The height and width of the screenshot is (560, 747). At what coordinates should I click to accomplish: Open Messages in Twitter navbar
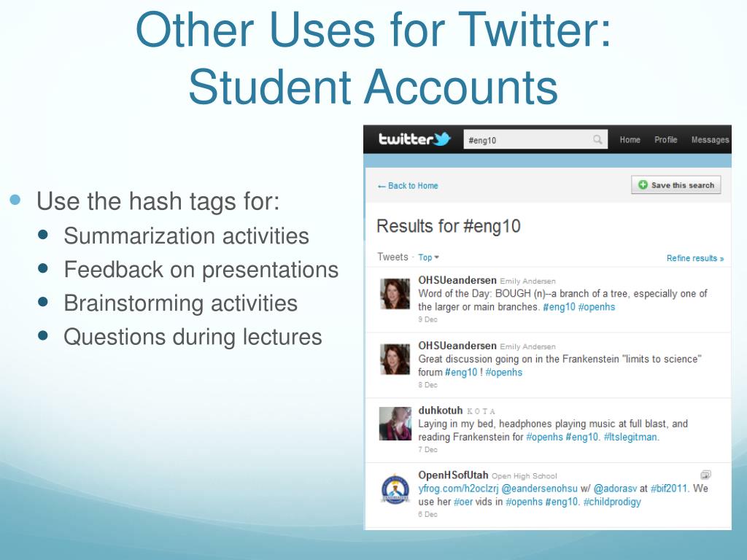coord(710,139)
